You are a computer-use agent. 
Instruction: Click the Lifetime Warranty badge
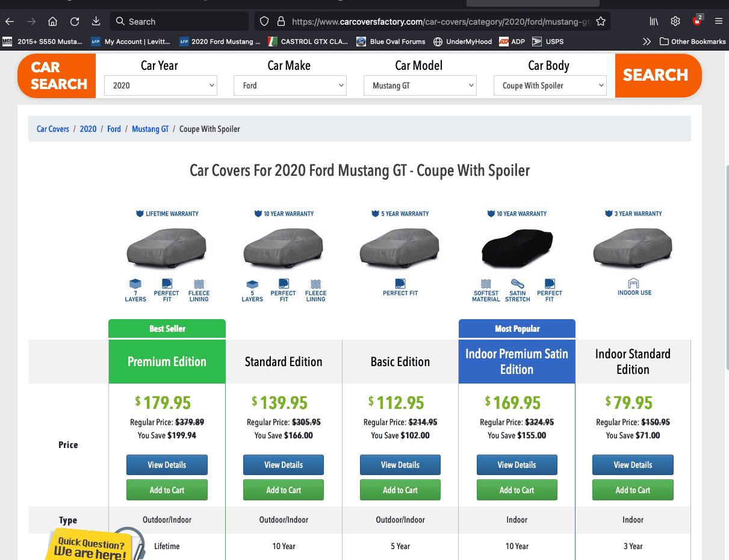[167, 213]
